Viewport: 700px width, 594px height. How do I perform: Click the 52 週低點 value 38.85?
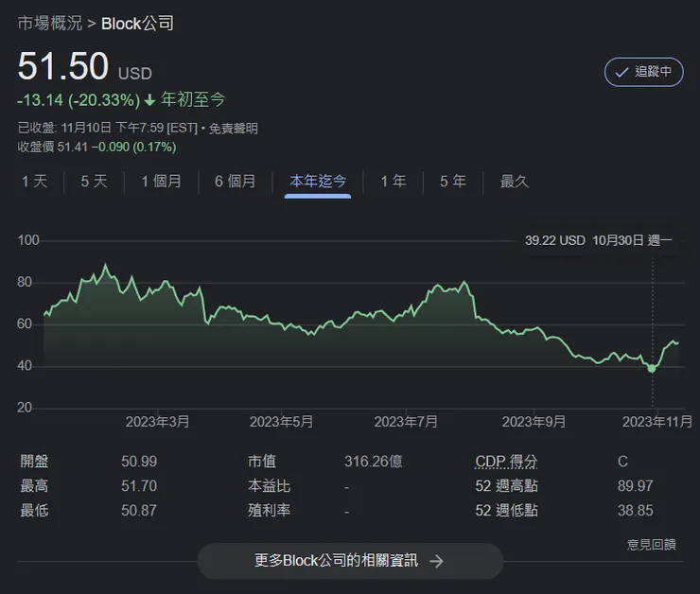click(x=636, y=510)
